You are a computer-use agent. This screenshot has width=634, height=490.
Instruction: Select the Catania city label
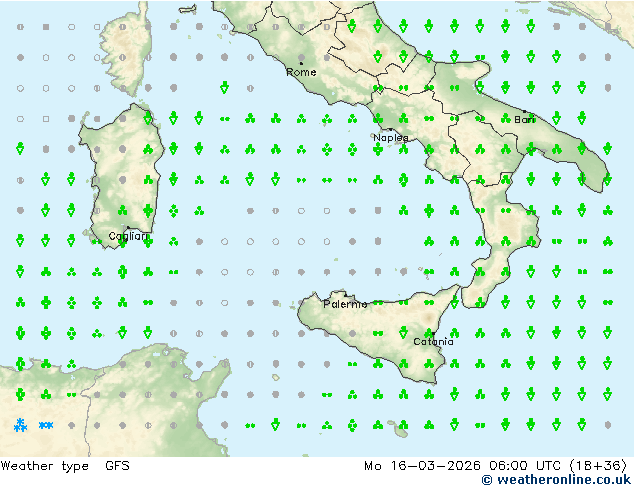pos(433,342)
